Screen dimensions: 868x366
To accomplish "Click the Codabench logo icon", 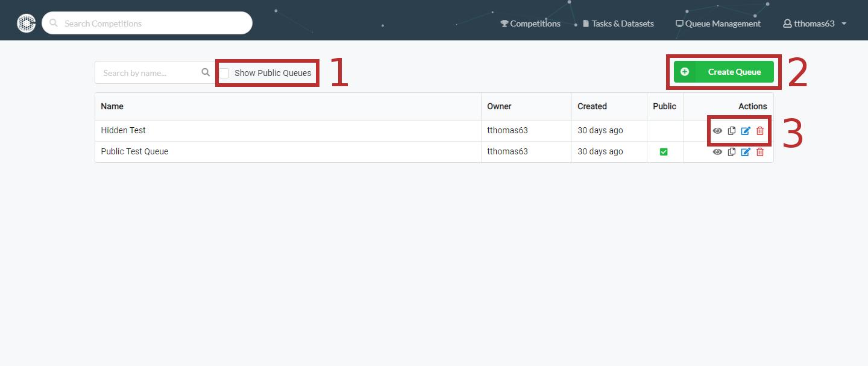I will 27,23.
